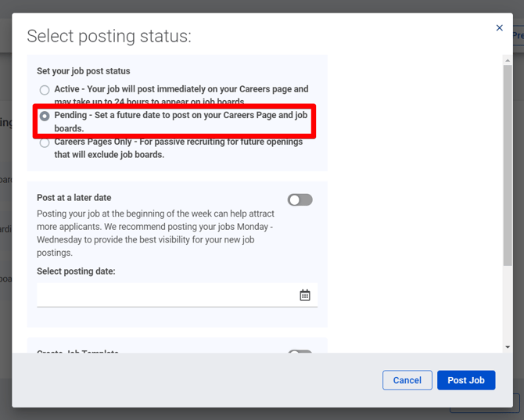Click the scrollbar up arrow
The image size is (524, 420).
coord(508,59)
